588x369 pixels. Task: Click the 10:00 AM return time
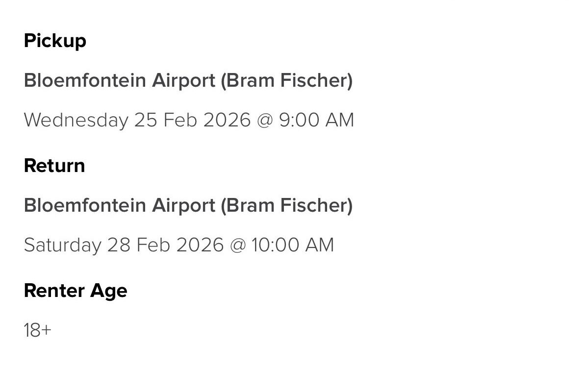point(292,245)
